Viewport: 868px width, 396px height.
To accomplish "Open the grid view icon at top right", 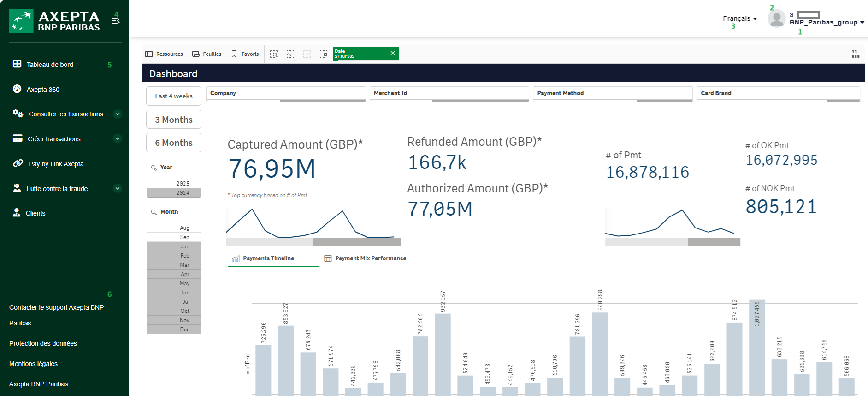I will (855, 54).
